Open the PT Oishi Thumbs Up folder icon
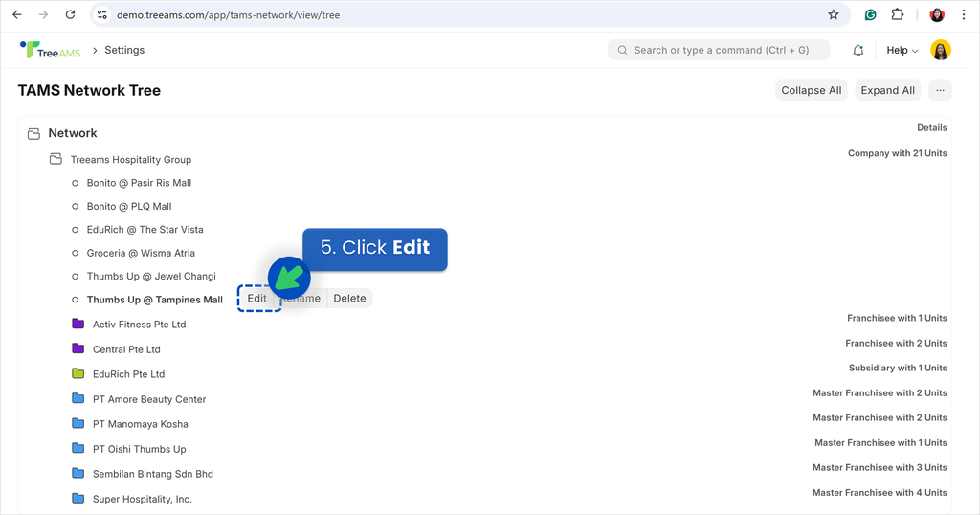The height and width of the screenshot is (515, 980). click(78, 449)
